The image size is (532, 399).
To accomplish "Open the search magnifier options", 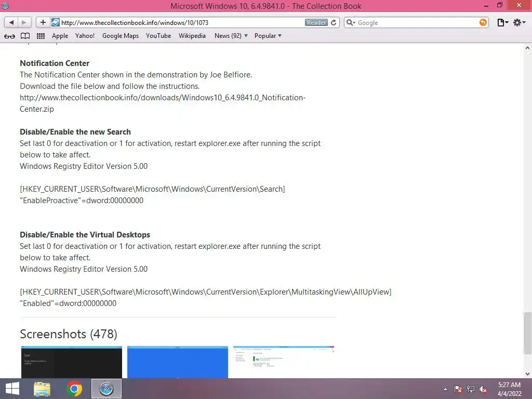I will pyautogui.click(x=351, y=22).
